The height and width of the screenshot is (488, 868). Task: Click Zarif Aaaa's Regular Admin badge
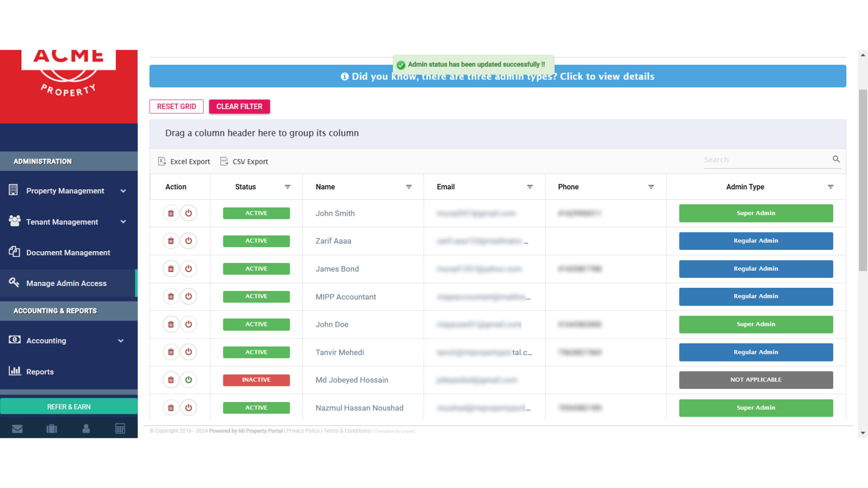tap(756, 241)
